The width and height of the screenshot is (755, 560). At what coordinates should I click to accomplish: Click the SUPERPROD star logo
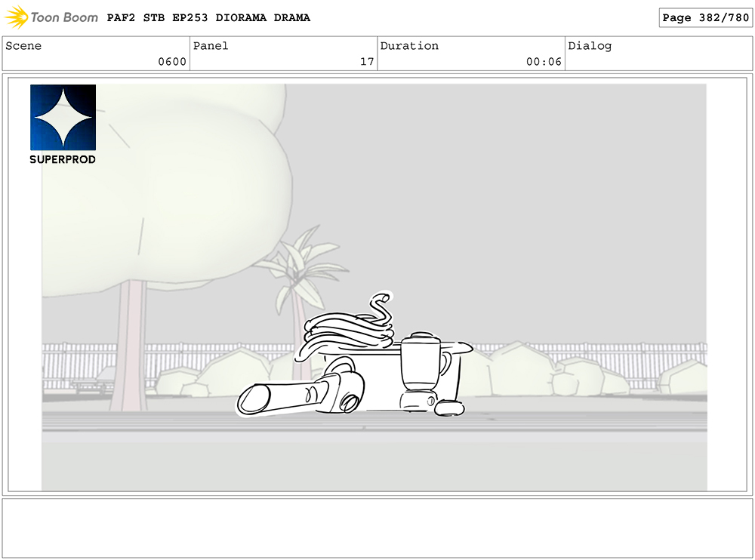point(63,118)
